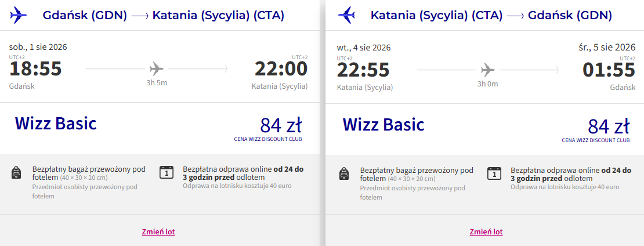Click the blue airplane icon for Gdańsk–Katania
644x246 pixels.
pos(19,15)
